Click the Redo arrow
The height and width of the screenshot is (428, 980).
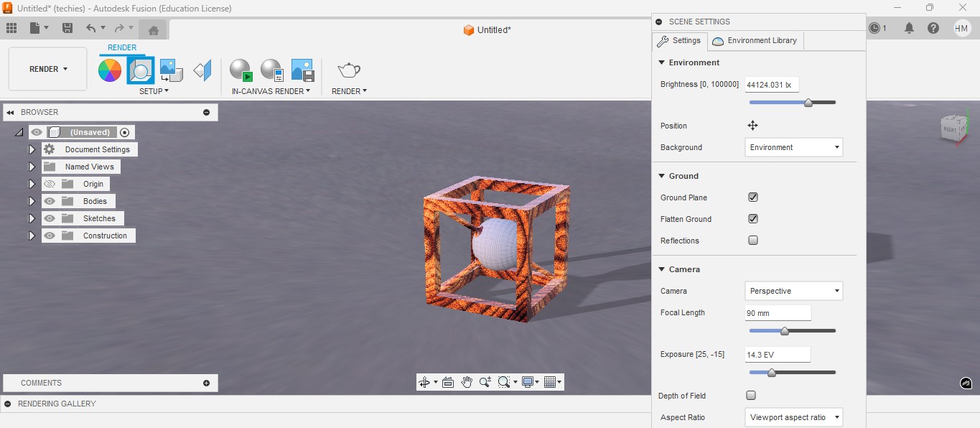click(x=119, y=28)
